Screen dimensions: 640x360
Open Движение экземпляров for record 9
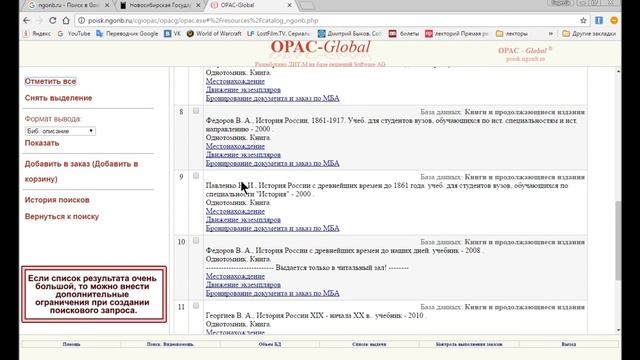[243, 220]
